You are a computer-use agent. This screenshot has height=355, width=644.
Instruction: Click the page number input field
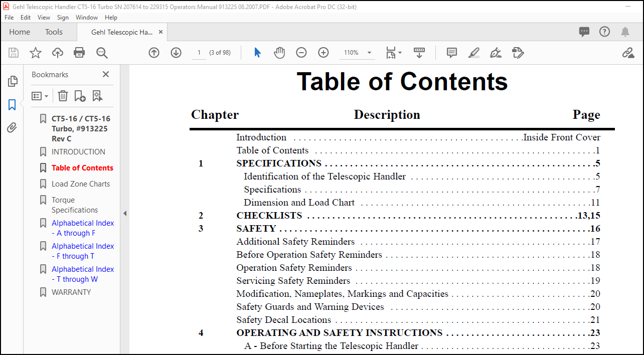[x=199, y=53]
